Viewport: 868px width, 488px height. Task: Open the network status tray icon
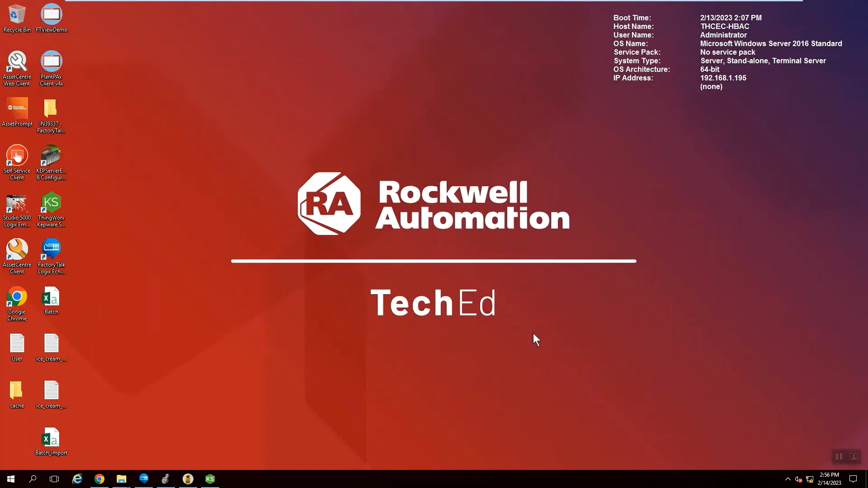[x=810, y=479]
